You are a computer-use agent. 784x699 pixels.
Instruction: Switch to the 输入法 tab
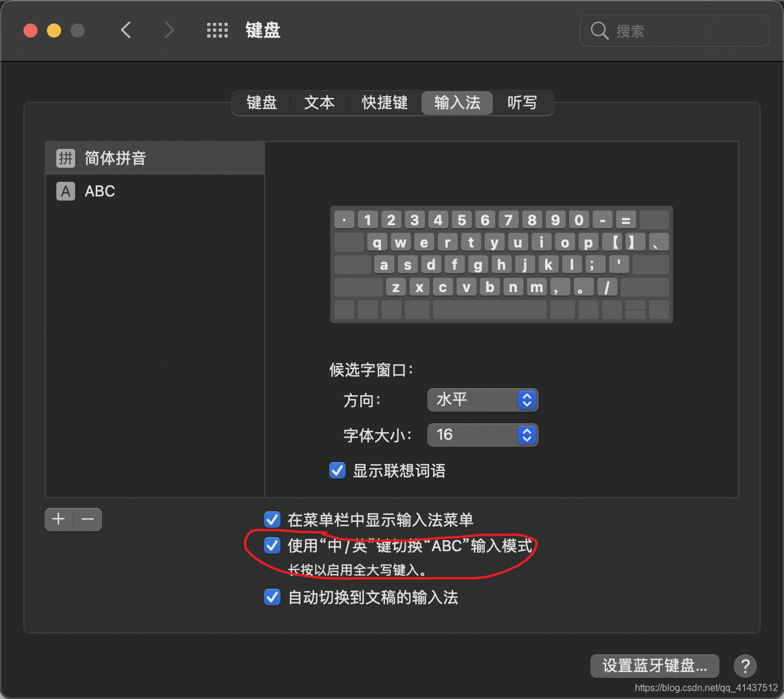click(x=457, y=103)
